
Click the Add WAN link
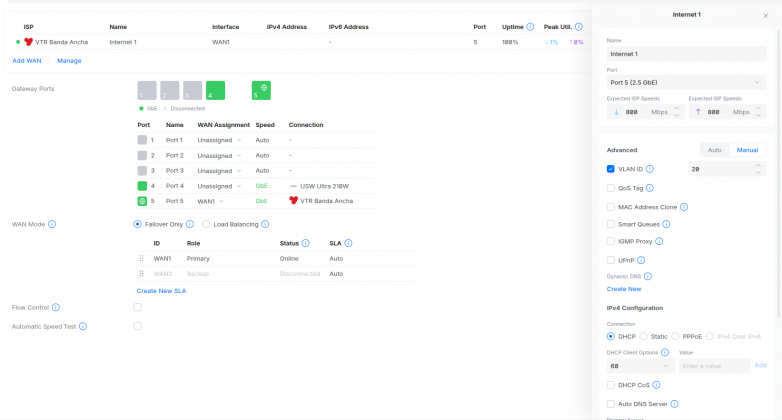27,60
